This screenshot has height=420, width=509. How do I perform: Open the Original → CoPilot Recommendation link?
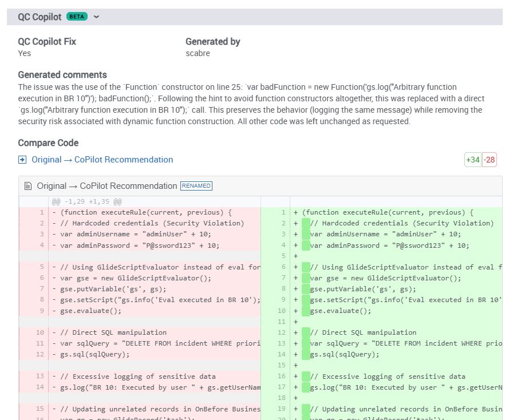(x=102, y=160)
